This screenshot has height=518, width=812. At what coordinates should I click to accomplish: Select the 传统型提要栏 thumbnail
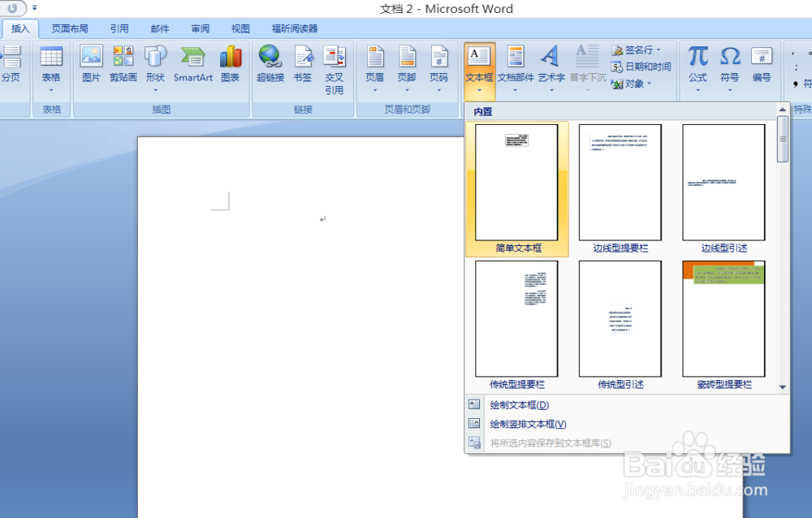coord(516,325)
